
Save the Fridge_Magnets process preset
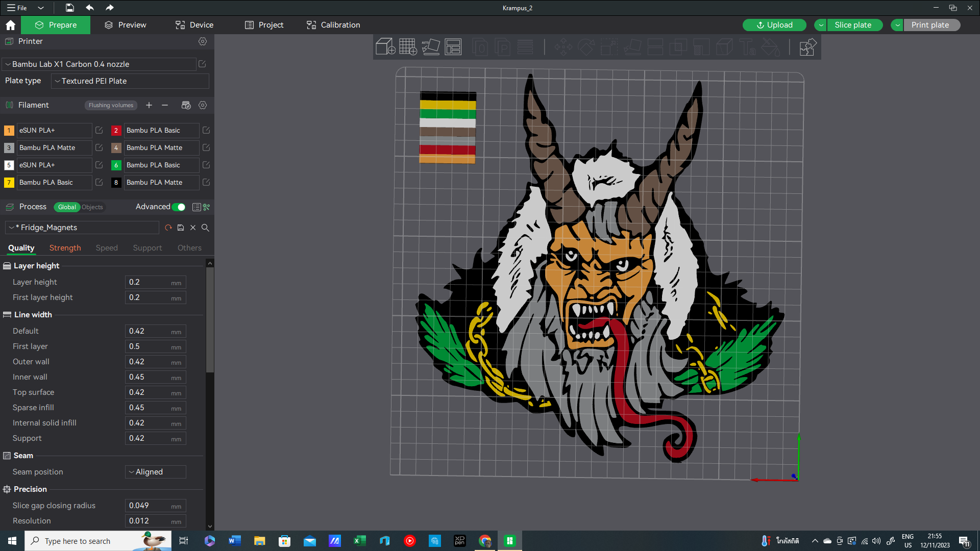pos(181,228)
